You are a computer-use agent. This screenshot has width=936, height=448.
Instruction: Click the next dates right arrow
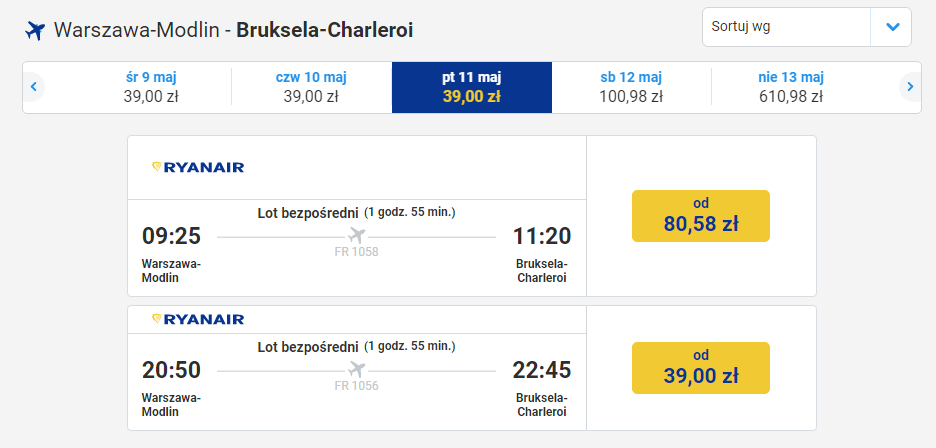coord(909,87)
